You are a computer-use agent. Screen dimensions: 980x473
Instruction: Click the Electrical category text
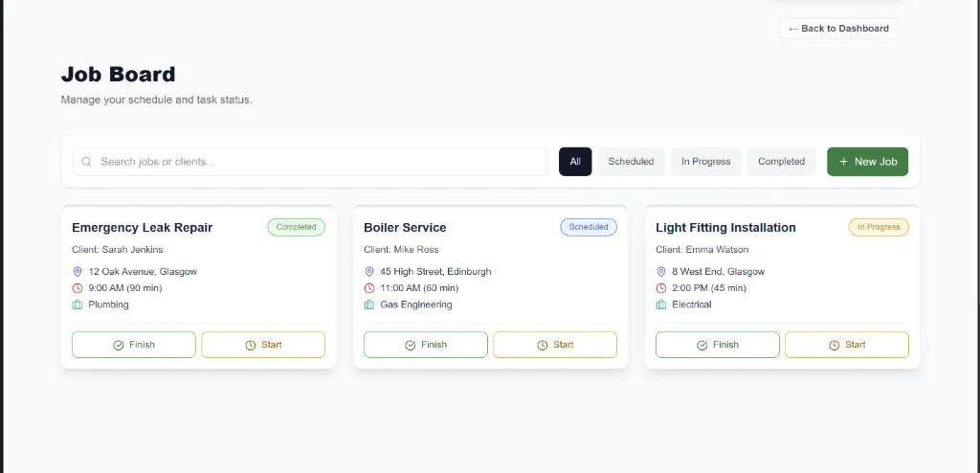pos(692,304)
